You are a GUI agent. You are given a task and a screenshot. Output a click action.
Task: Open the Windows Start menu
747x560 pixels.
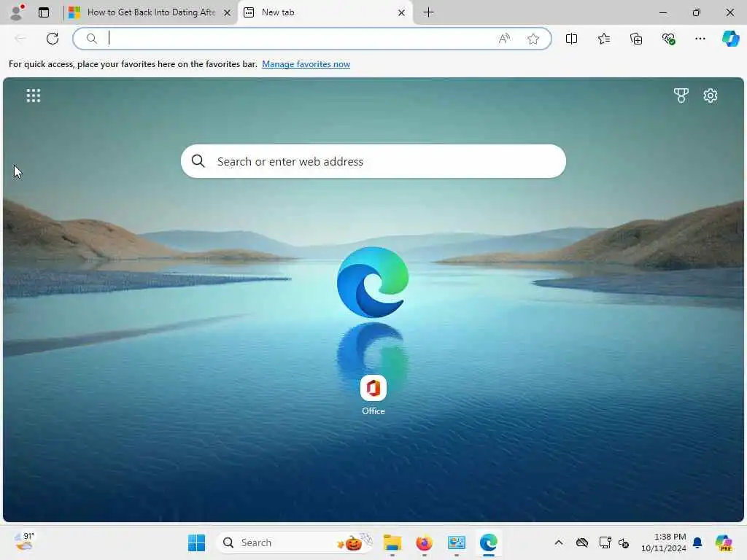(x=196, y=542)
